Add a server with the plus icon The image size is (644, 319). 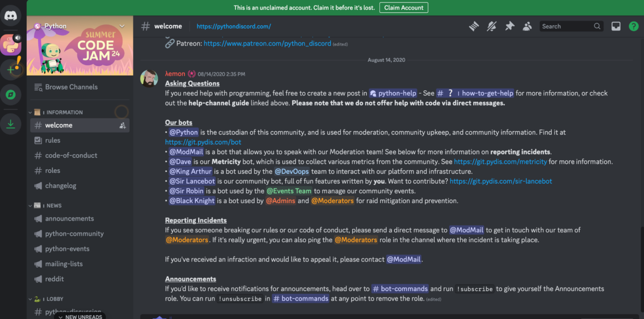(11, 69)
